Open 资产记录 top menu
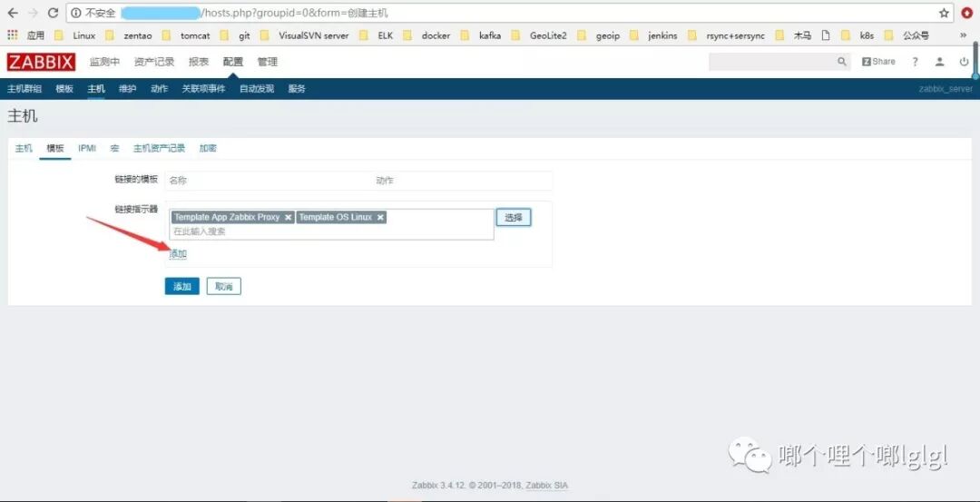Image resolution: width=980 pixels, height=502 pixels. click(x=153, y=62)
